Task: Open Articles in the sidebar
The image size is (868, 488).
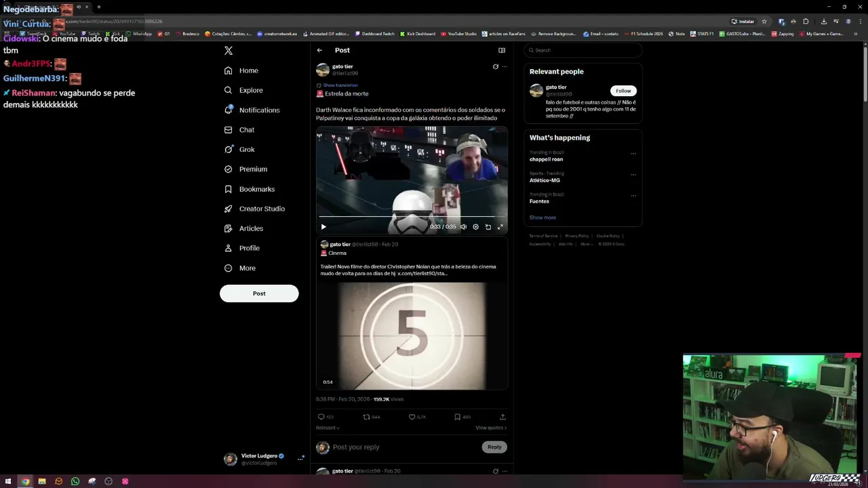Action: click(243, 228)
